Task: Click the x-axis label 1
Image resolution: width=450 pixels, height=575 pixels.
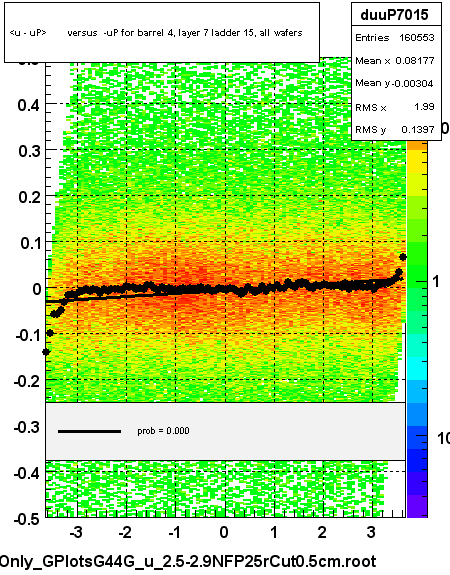Action: pyautogui.click(x=274, y=532)
